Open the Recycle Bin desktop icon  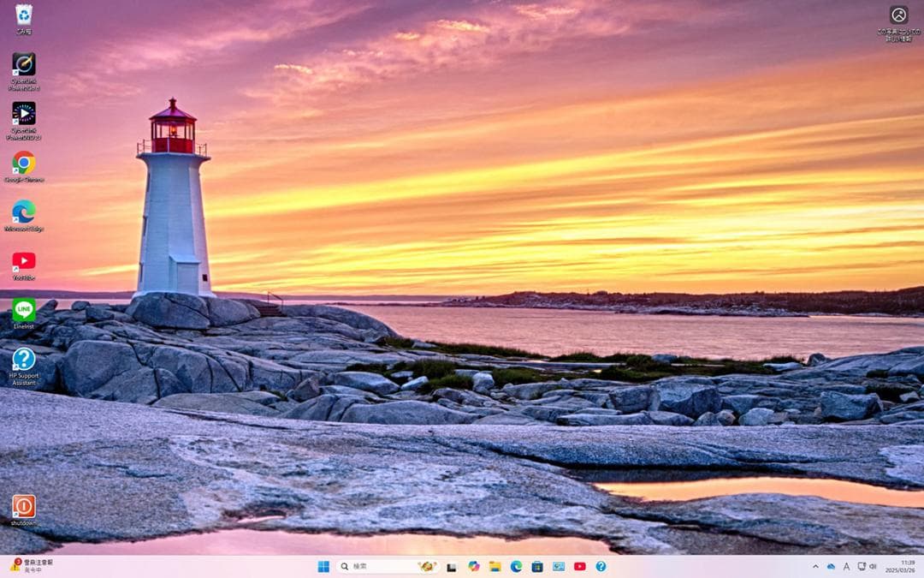tap(24, 15)
